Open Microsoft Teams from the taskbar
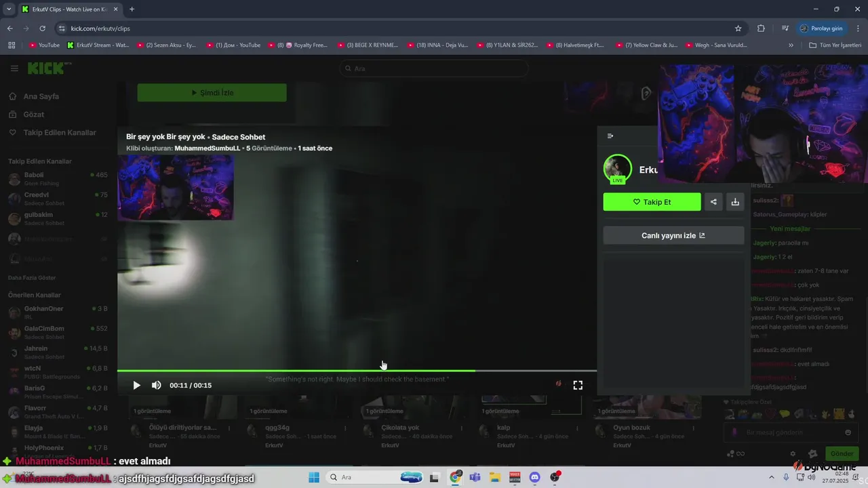 [475, 477]
